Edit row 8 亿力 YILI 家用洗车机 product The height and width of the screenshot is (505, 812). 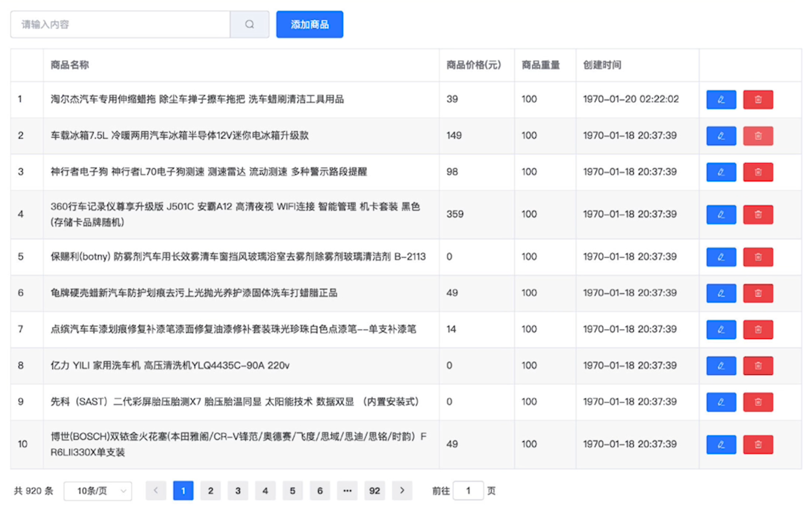(x=721, y=366)
